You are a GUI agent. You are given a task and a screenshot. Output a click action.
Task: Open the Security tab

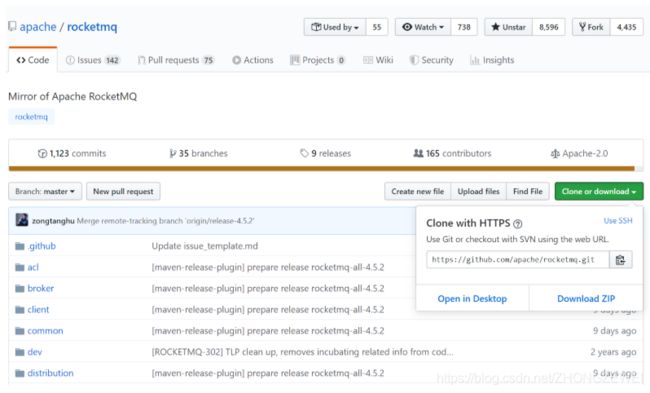point(432,60)
